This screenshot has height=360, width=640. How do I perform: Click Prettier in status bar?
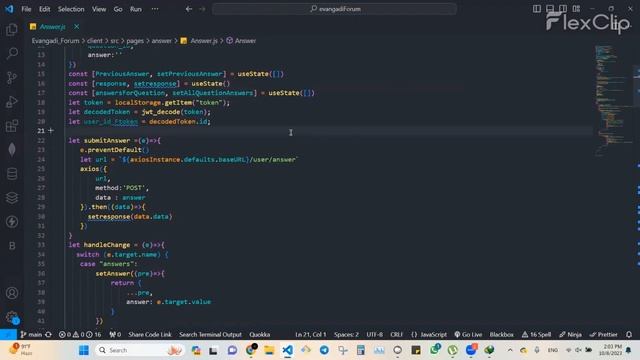(x=603, y=334)
